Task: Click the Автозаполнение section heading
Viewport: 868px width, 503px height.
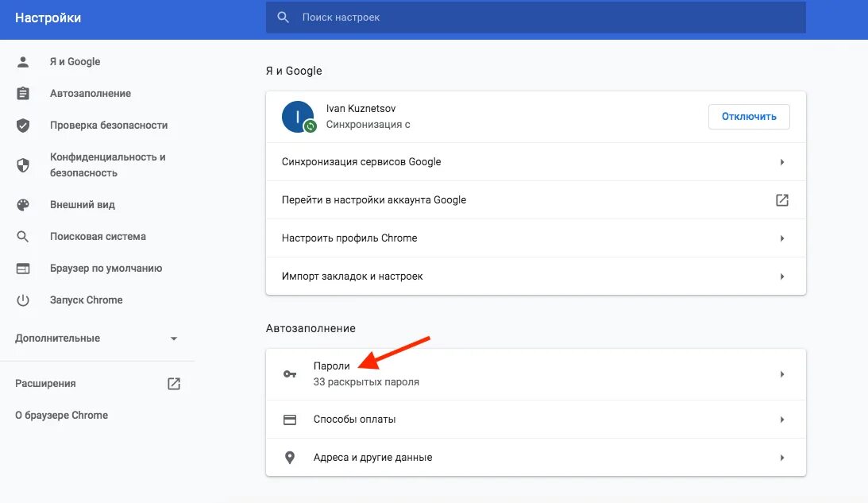Action: click(x=311, y=328)
